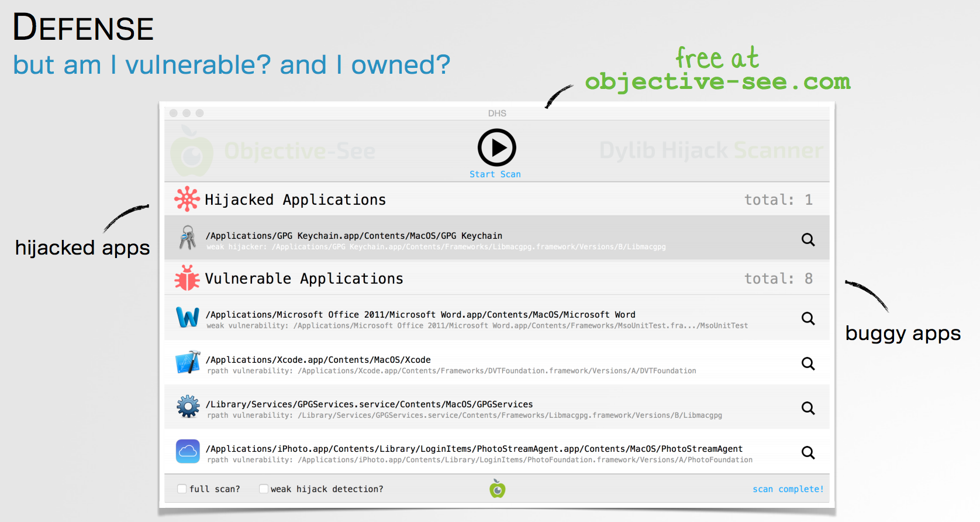Screen dimensions: 980x522
Task: Select the PhotoStreamAgent path row
Action: click(497, 452)
